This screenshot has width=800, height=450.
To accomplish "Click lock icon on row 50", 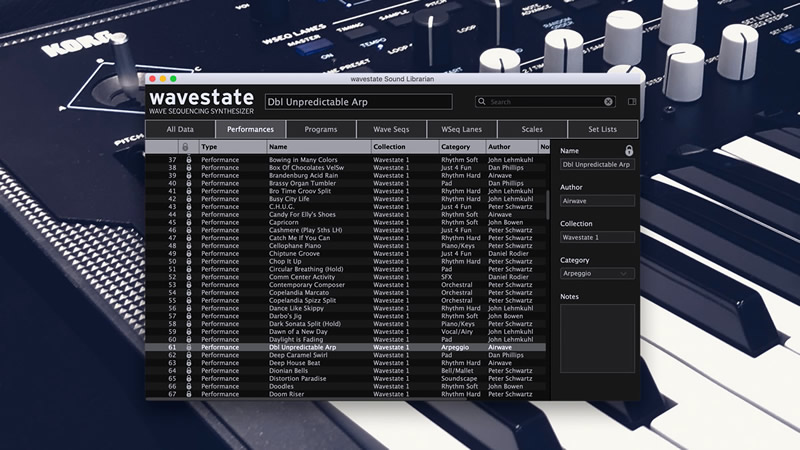I will (189, 261).
